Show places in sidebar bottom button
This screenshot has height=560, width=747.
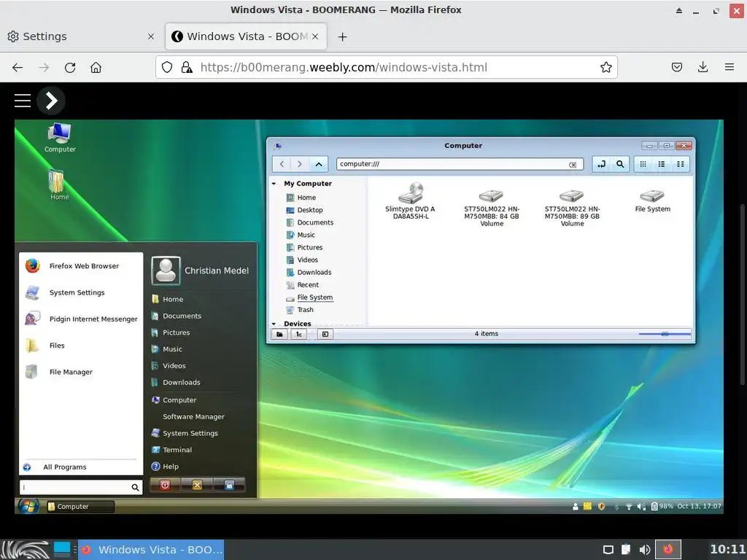pos(279,334)
